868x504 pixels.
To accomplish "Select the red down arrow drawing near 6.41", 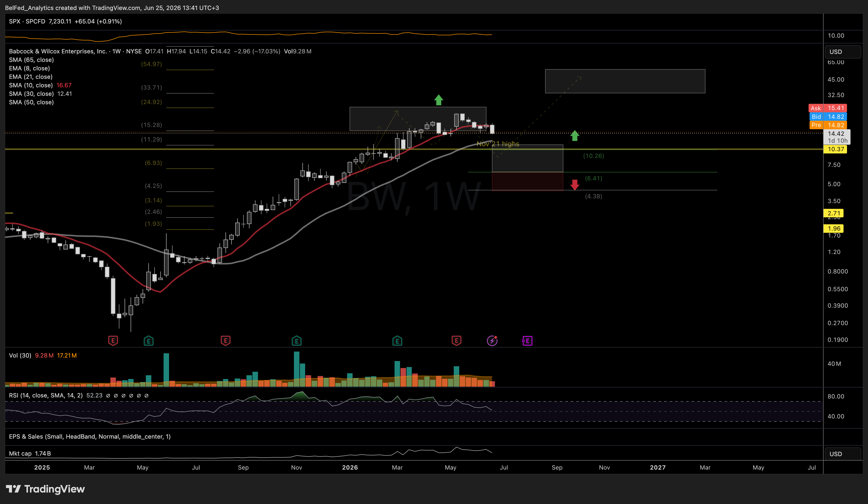I will pos(575,185).
